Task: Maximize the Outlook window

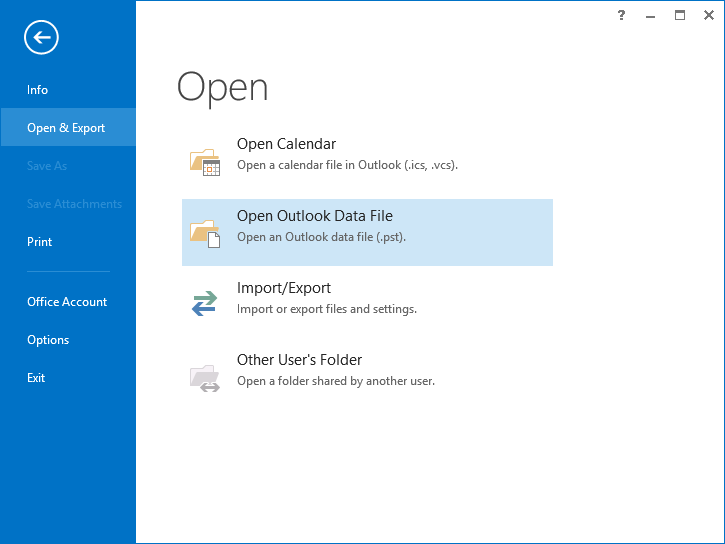Action: click(680, 15)
